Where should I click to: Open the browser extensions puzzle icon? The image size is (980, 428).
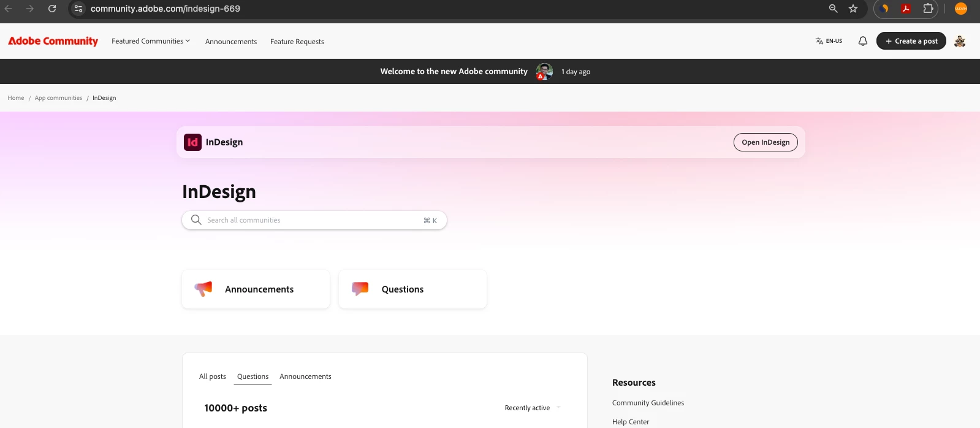click(928, 9)
